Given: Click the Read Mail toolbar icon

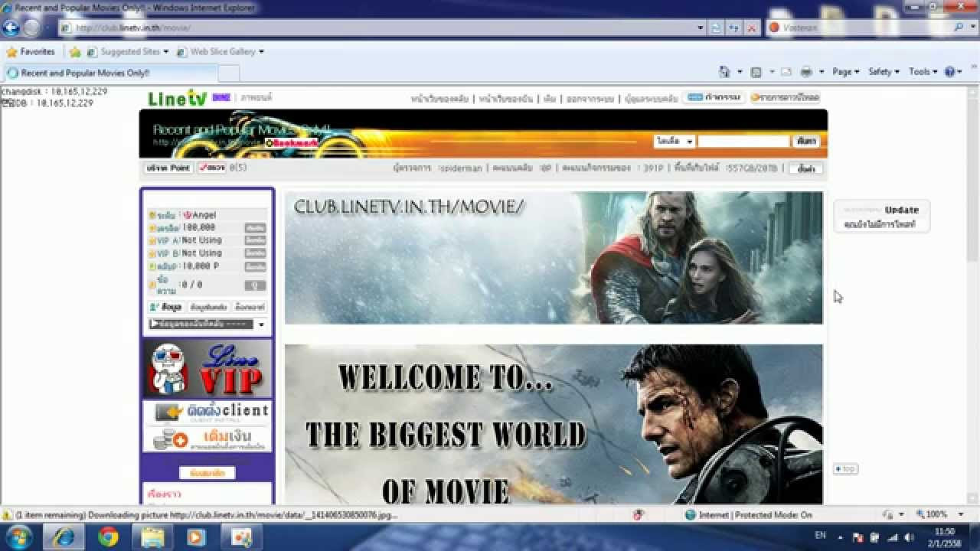Looking at the screenshot, I should coord(786,72).
